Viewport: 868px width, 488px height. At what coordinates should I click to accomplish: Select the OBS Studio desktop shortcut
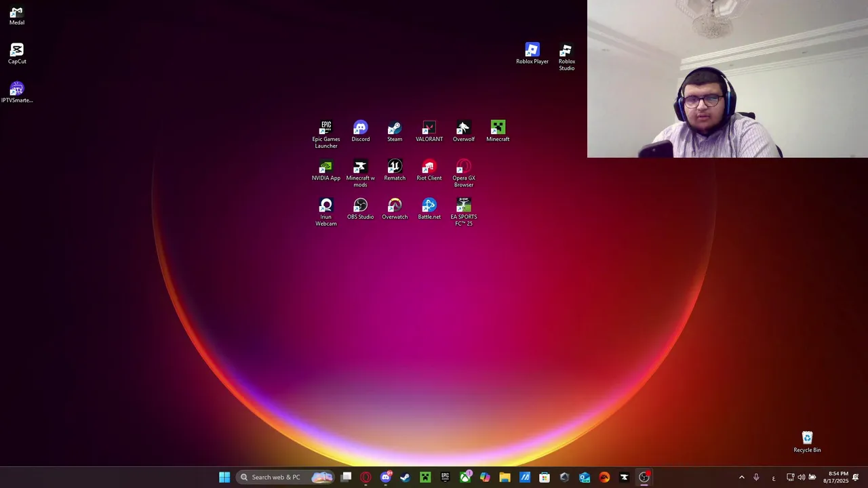[361, 209]
